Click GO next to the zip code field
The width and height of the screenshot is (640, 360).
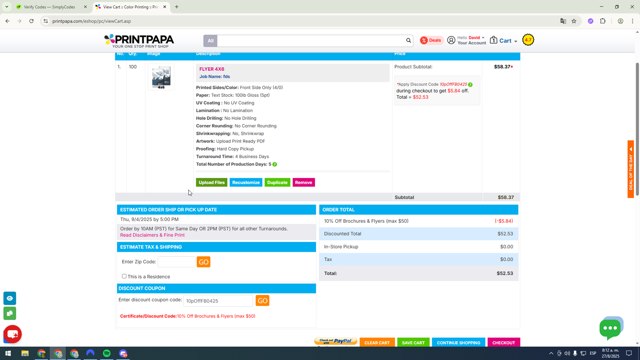click(204, 262)
